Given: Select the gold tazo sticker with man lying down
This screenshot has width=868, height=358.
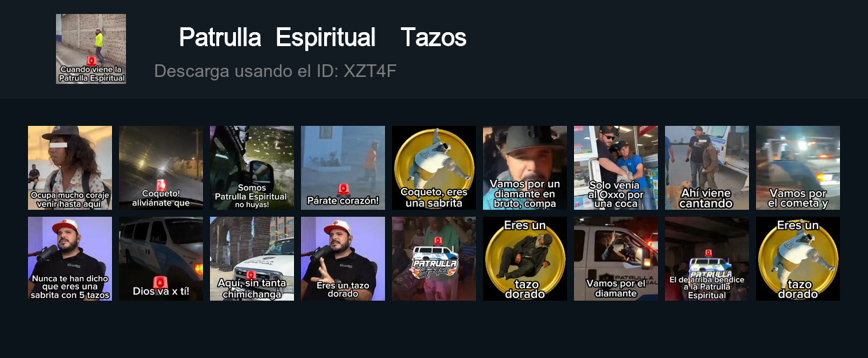Looking at the screenshot, I should point(525,259).
